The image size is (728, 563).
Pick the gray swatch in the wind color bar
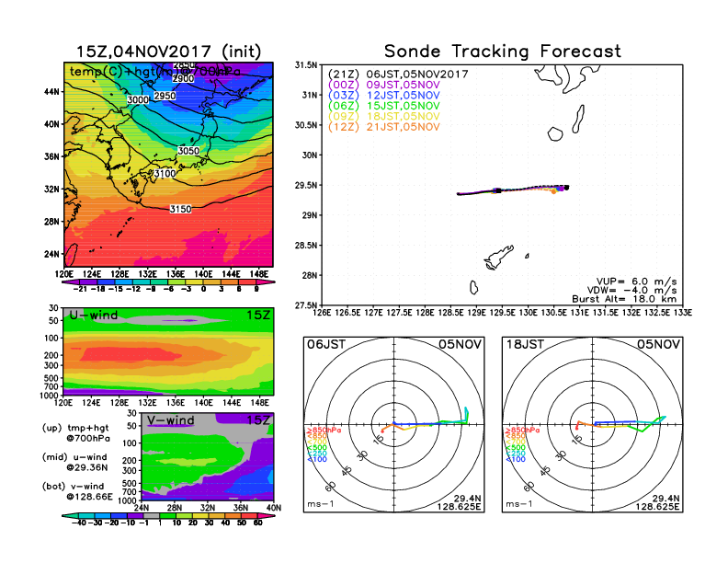point(152,515)
